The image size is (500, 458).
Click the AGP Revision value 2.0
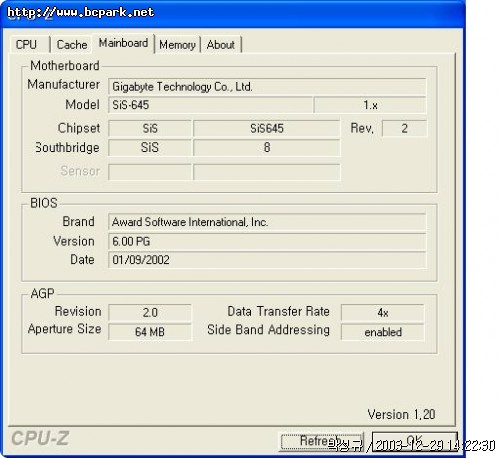(150, 312)
